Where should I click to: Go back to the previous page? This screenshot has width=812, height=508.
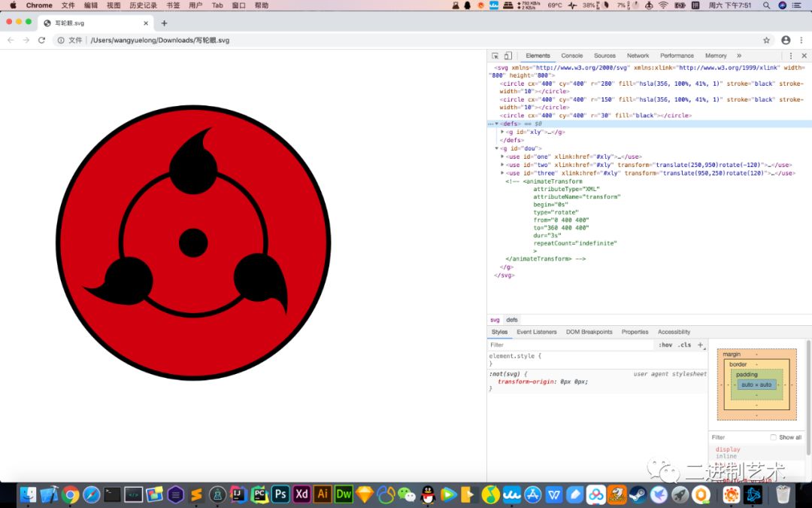[x=11, y=40]
